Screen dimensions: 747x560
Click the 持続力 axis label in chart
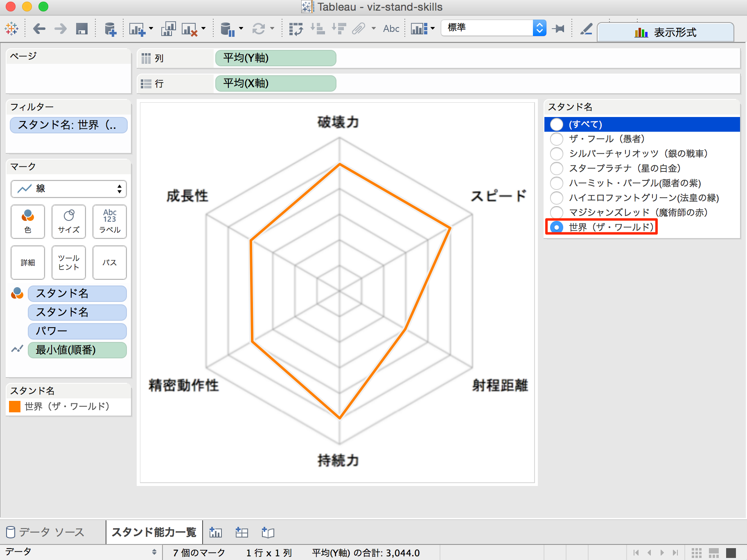[339, 461]
